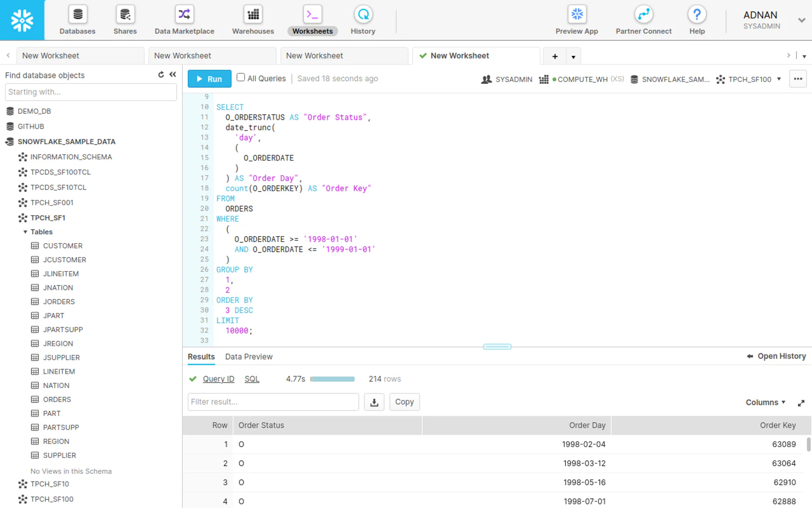Click the Snowflake logo home icon
This screenshot has width=812, height=508.
tap(22, 20)
